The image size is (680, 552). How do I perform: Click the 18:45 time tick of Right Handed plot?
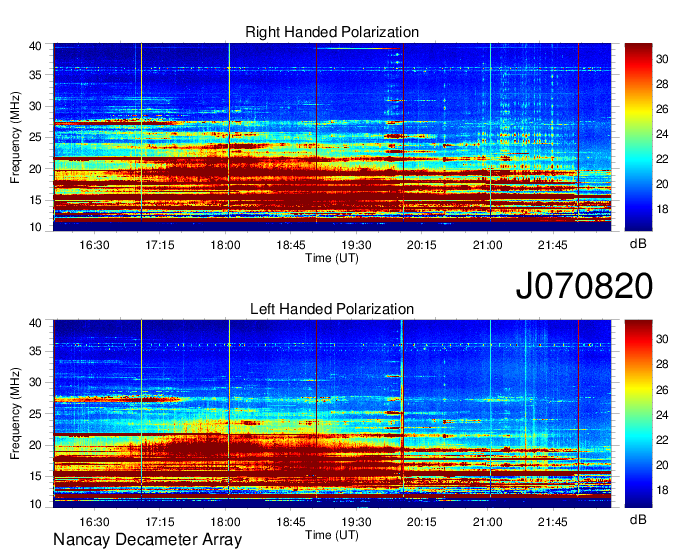(291, 245)
